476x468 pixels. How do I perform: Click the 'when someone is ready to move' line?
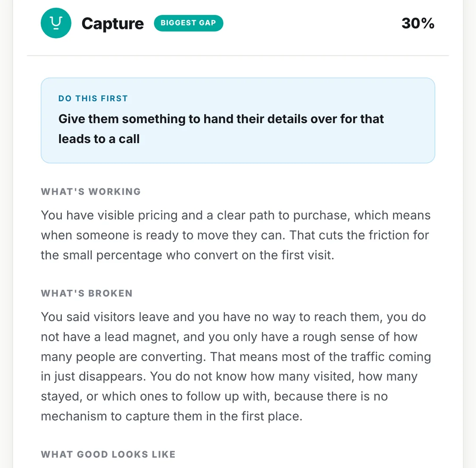(x=235, y=235)
